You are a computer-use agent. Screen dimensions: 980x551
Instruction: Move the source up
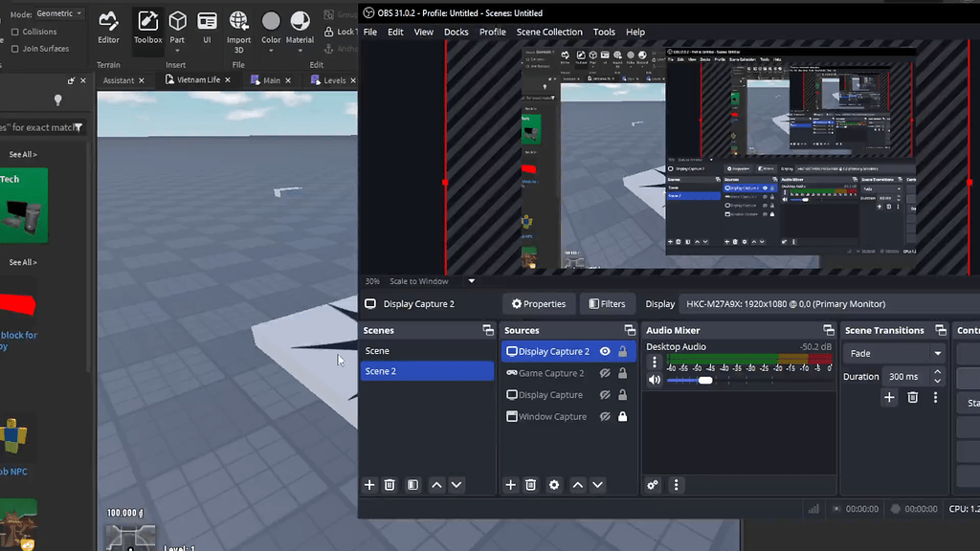(578, 485)
